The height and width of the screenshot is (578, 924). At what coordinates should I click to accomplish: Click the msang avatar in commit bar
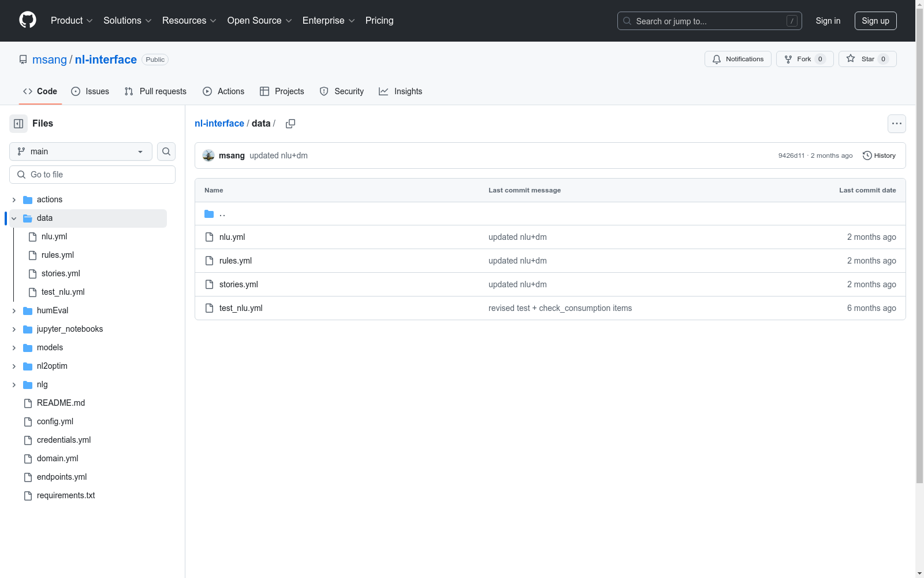tap(208, 155)
